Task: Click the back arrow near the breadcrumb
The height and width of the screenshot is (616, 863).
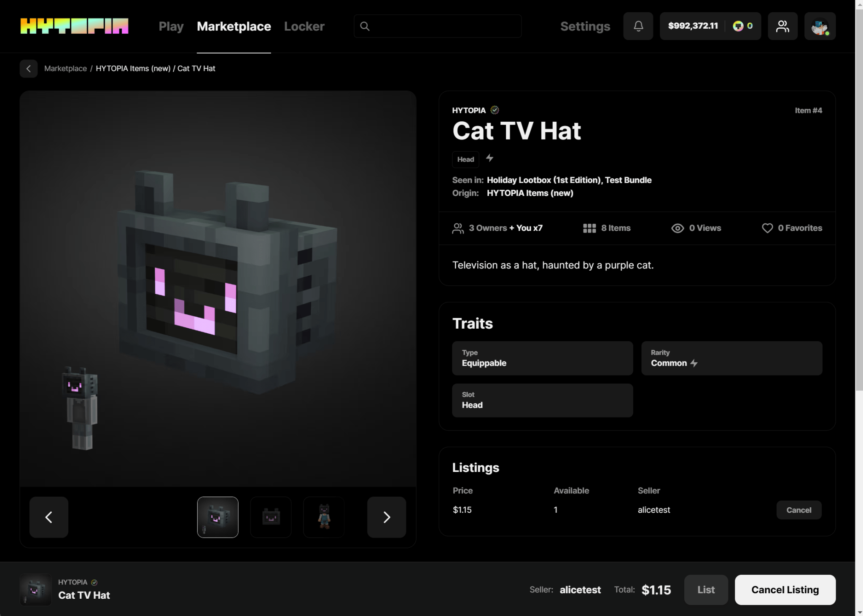Action: coord(29,69)
